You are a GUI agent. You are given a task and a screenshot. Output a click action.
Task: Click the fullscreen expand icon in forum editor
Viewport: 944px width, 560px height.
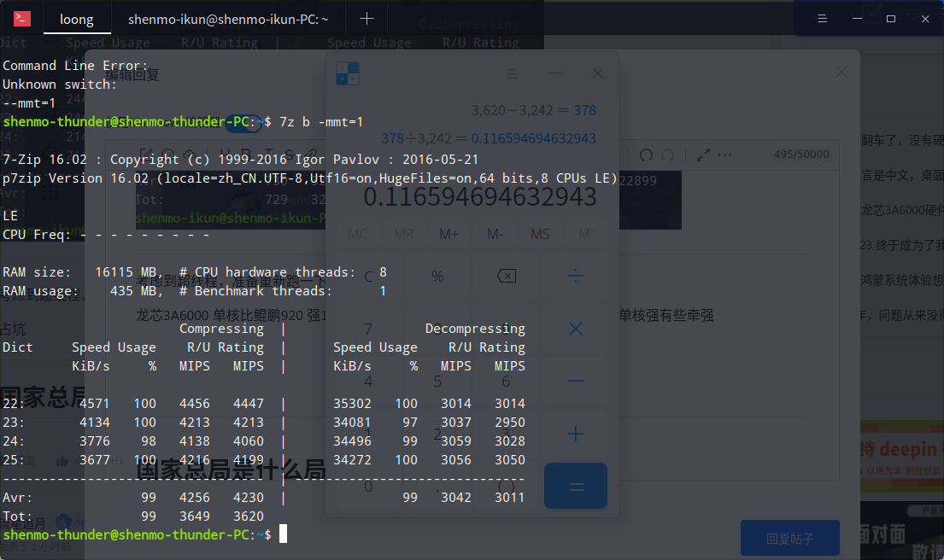[702, 155]
